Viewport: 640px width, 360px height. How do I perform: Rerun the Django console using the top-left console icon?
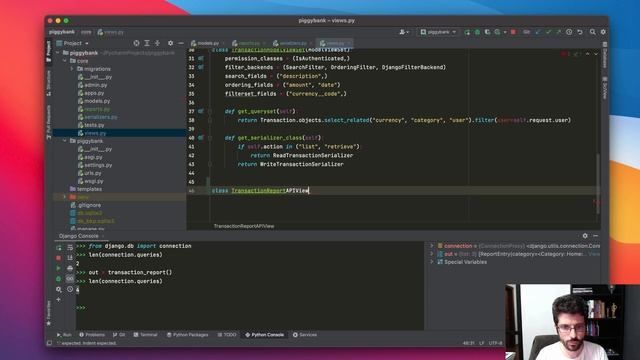click(x=59, y=247)
